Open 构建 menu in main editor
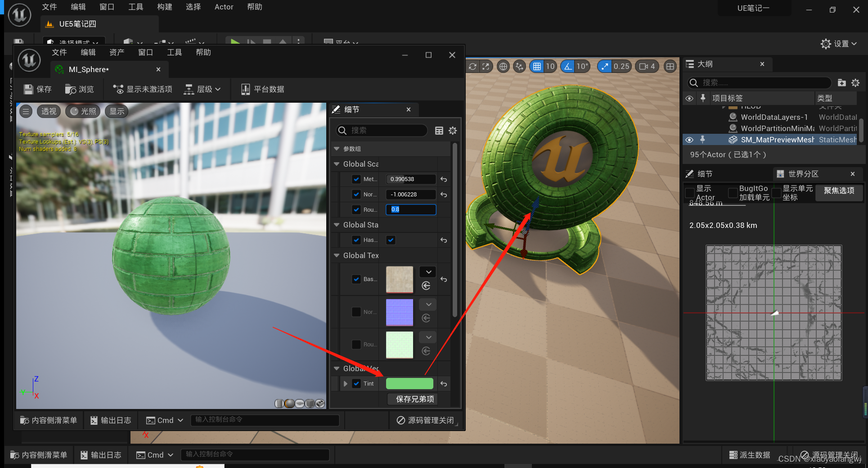 (165, 7)
